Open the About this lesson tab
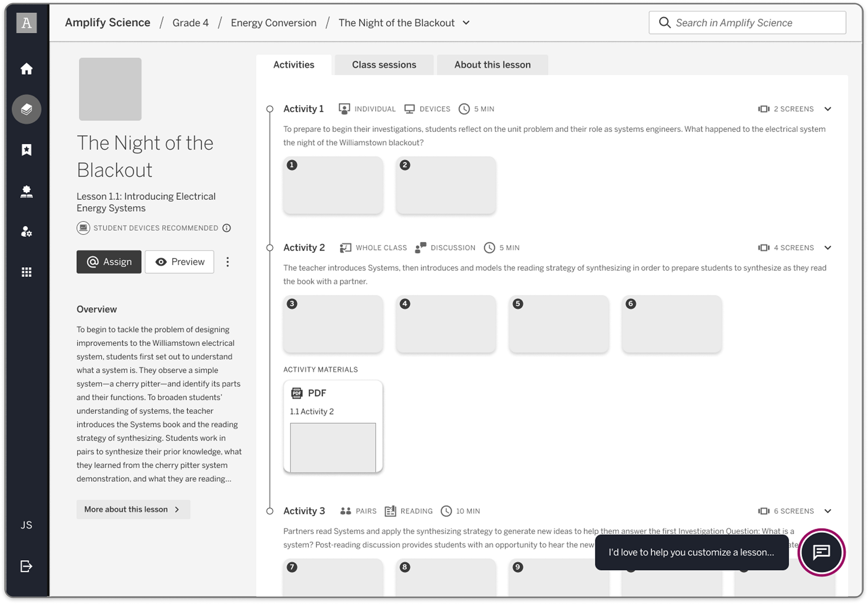868x604 pixels. click(x=492, y=65)
